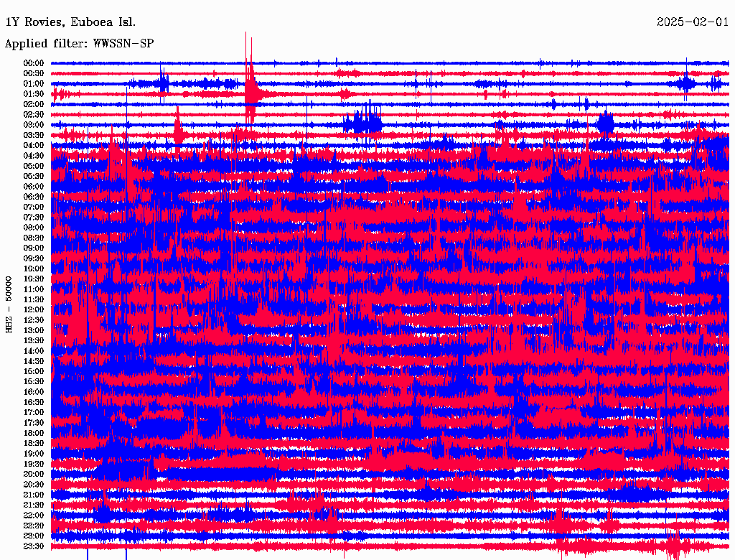735x560 pixels.
Task: Select the 18:30 time label
Action: pos(34,443)
